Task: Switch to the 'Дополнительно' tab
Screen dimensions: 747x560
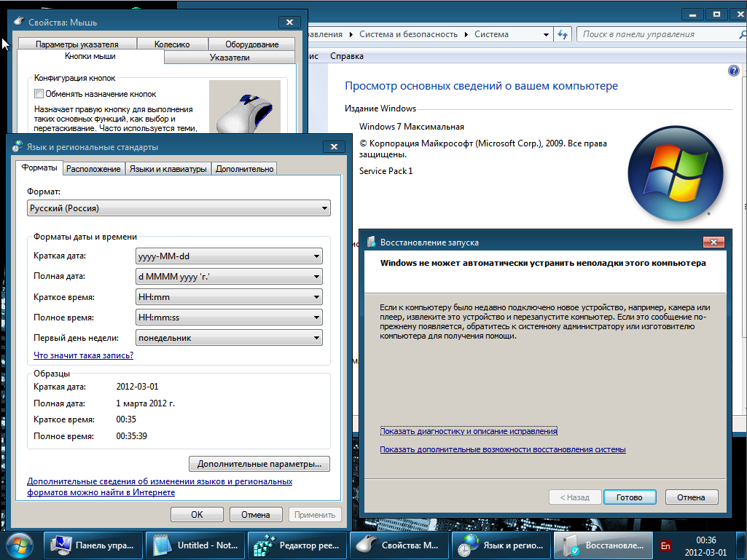Action: pyautogui.click(x=244, y=168)
